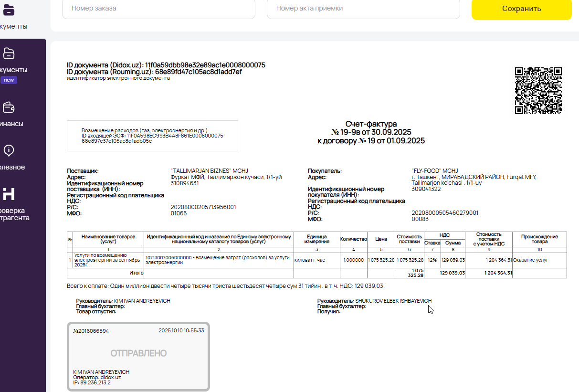The image size is (579, 392).
Task: Click 'Всего к оплате' amount in words line
Action: pyautogui.click(x=226, y=286)
